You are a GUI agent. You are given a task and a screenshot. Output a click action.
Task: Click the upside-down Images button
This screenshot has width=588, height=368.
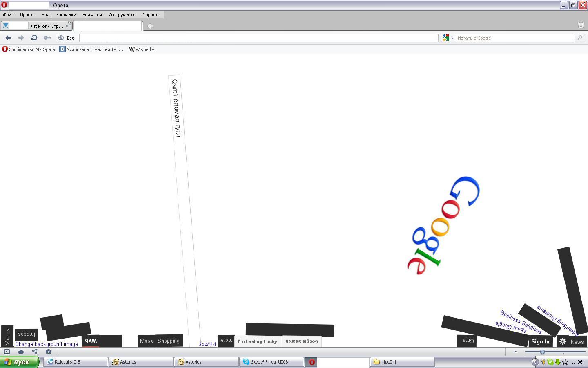[x=26, y=334]
